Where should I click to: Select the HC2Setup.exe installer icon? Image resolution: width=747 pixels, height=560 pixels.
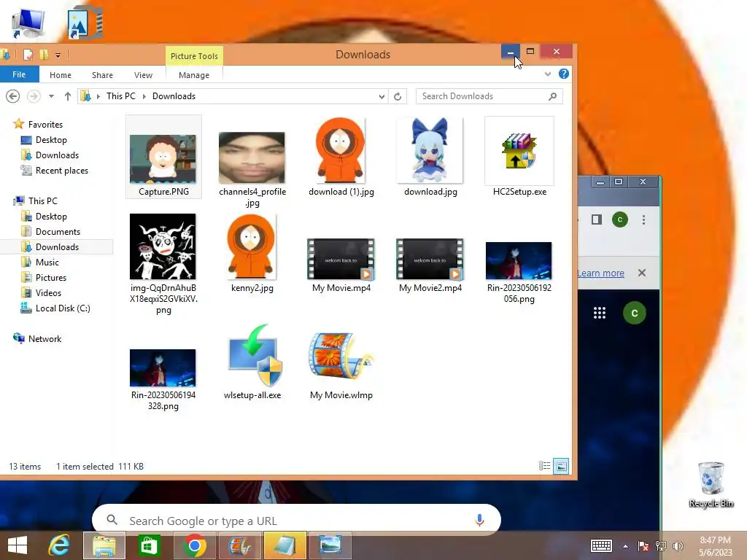(519, 152)
